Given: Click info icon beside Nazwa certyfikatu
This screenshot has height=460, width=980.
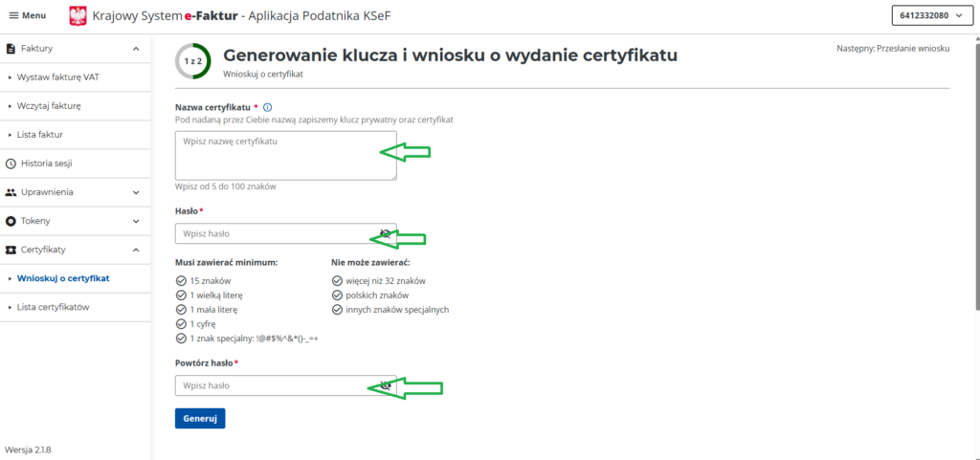Looking at the screenshot, I should pos(268,108).
